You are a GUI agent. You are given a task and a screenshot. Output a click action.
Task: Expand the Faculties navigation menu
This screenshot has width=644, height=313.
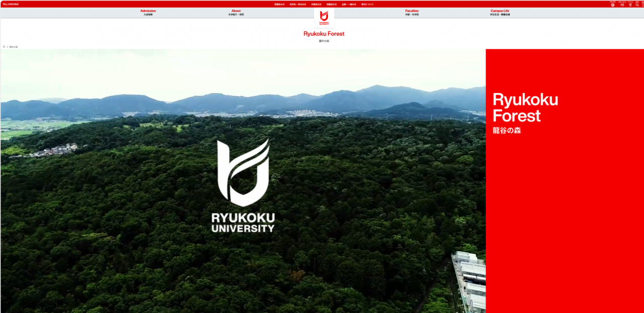[412, 12]
